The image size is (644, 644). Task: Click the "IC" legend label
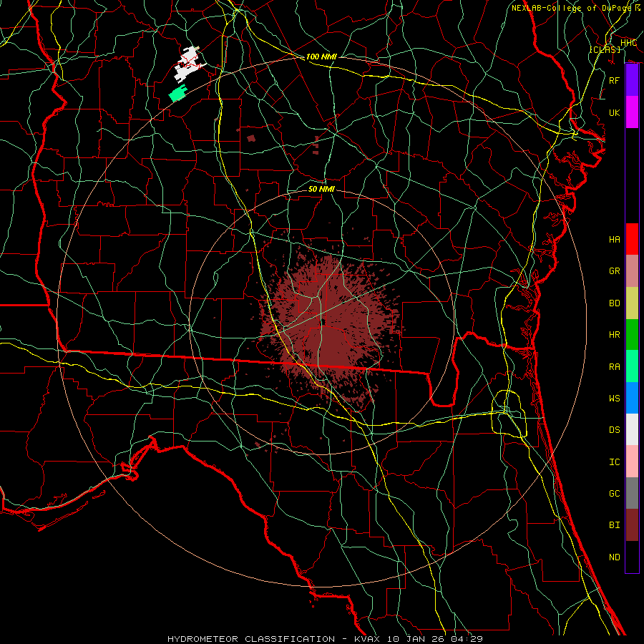click(x=615, y=462)
